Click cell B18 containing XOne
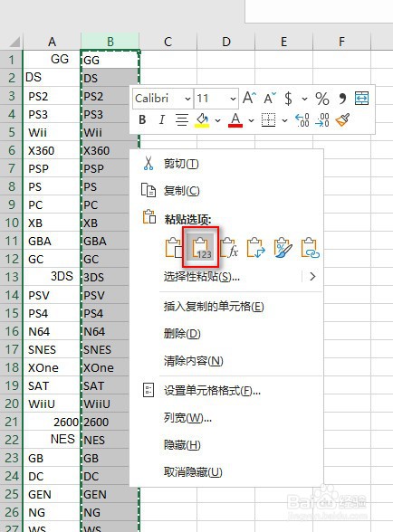Screen dimensions: 393x532 pyautogui.click(x=105, y=367)
